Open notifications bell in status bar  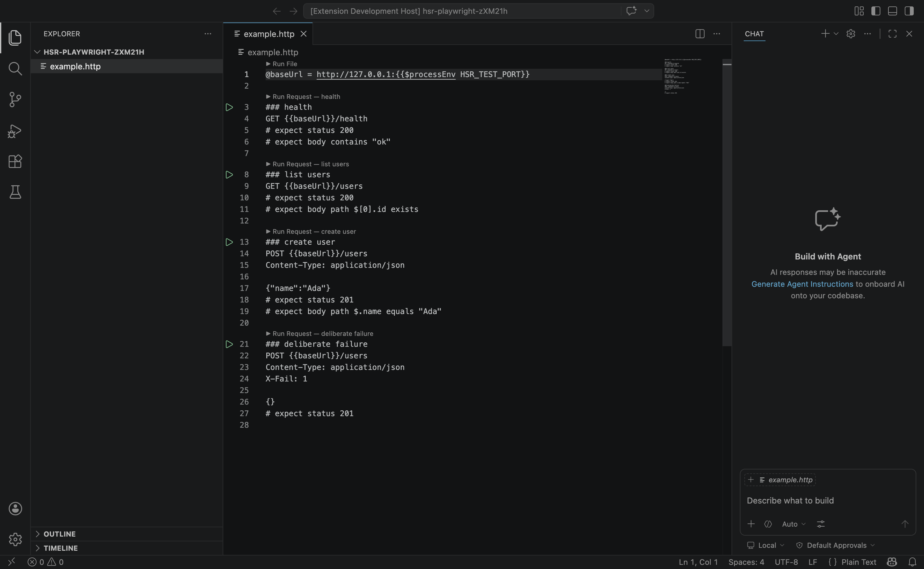click(x=912, y=562)
